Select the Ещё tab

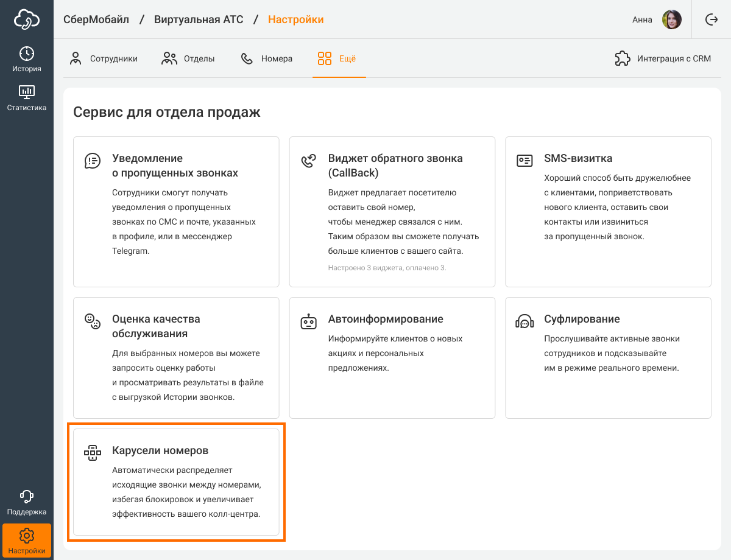click(337, 59)
